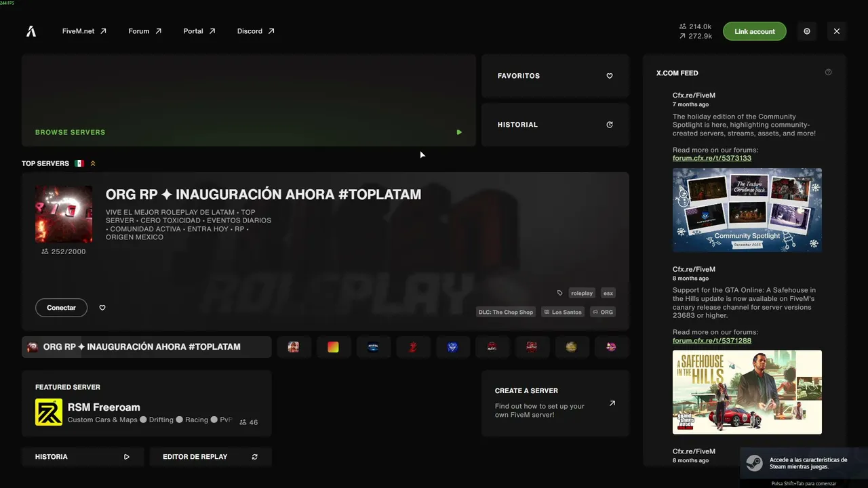Click the Steam overlay notification icon

[x=754, y=463]
